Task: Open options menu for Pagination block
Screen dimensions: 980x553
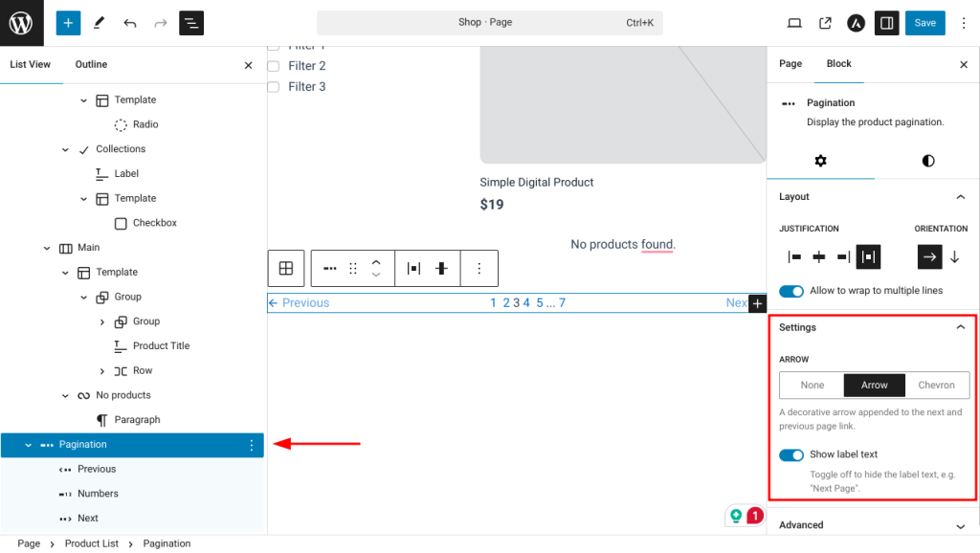Action: pos(252,445)
